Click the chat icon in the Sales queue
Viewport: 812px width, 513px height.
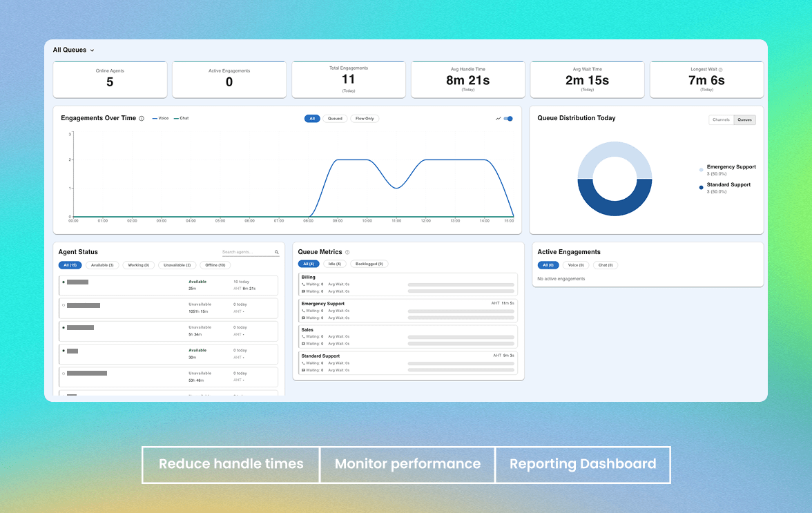pos(303,343)
